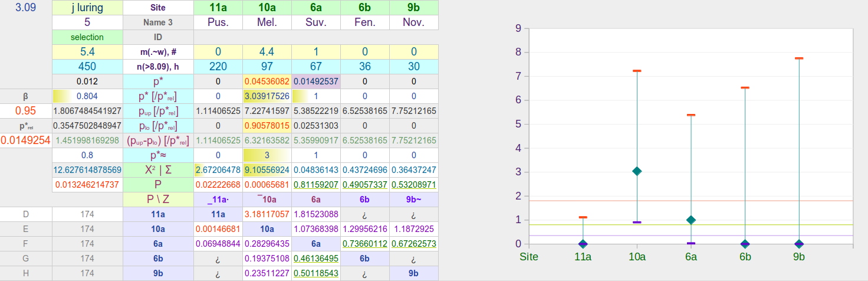Click the 9b column header in table
Image resolution: width=868 pixels, height=281 pixels.
(413, 8)
